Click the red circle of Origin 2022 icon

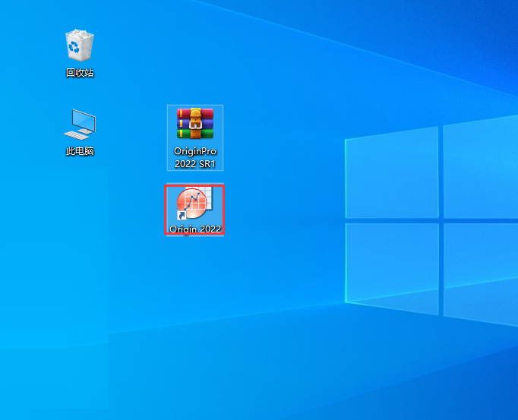187,205
